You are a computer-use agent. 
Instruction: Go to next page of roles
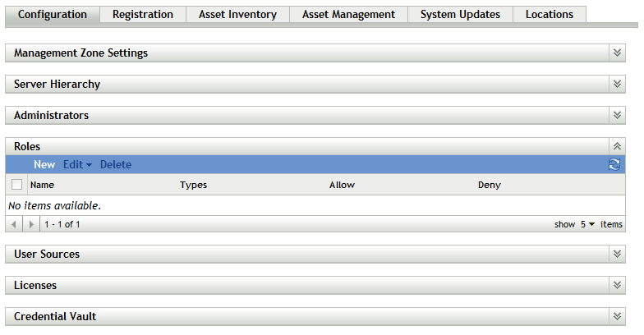[31, 224]
